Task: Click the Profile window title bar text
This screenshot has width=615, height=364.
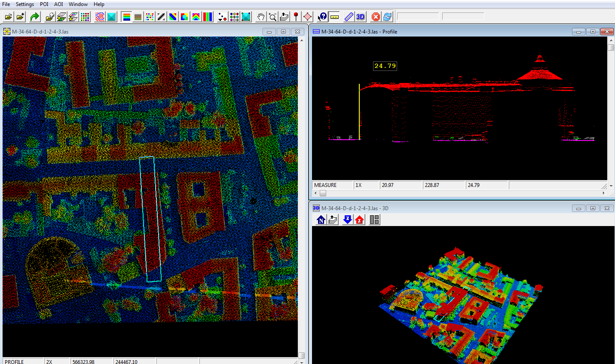Action: click(x=359, y=32)
